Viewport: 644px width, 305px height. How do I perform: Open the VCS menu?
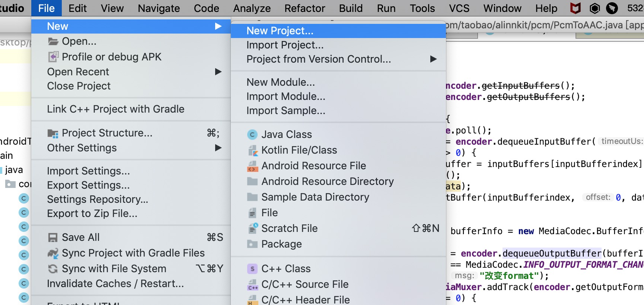[x=459, y=8]
